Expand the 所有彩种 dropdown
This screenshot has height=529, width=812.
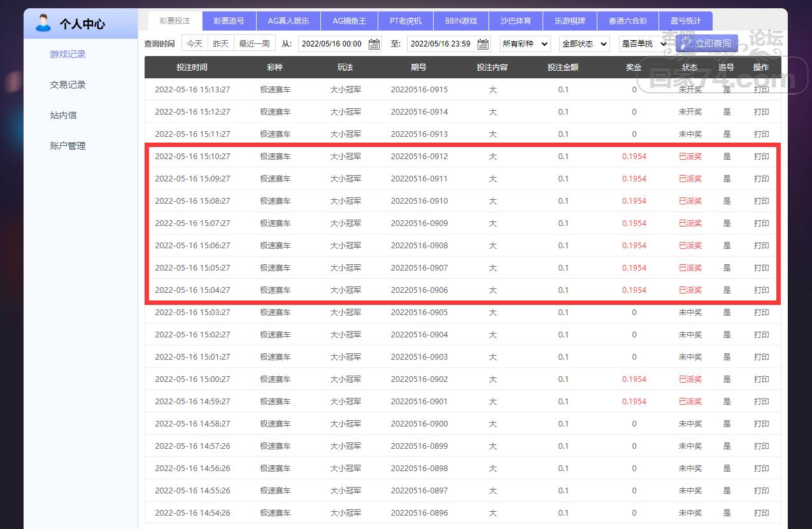click(525, 44)
